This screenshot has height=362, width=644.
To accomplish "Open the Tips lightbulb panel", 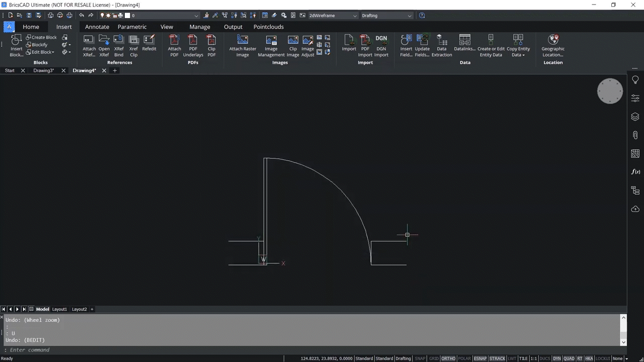I will pyautogui.click(x=635, y=80).
